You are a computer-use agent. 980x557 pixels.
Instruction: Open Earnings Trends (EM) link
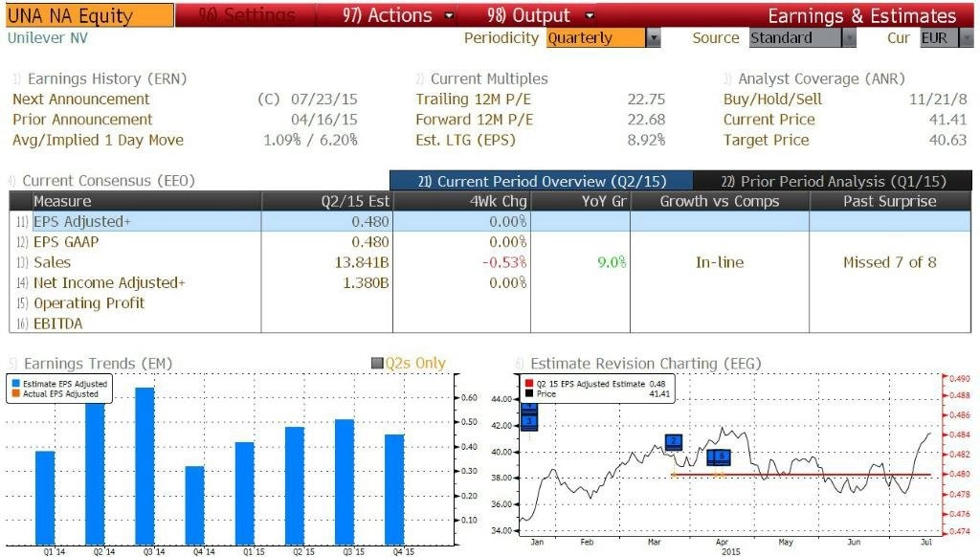(x=98, y=364)
